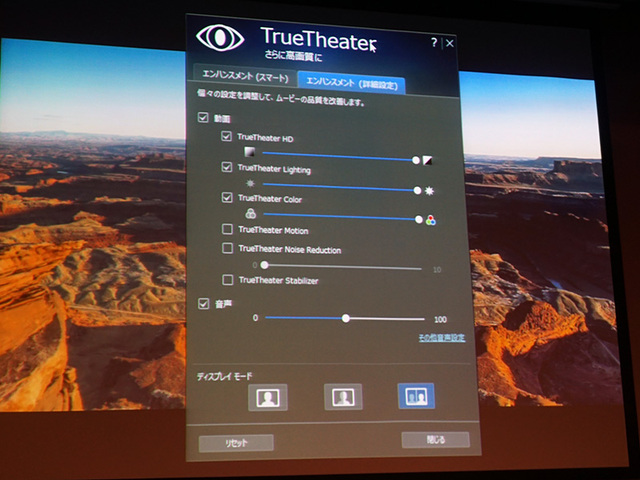Enable the TrueTheater Stabilizer checkbox
The image size is (640, 480).
tap(228, 280)
